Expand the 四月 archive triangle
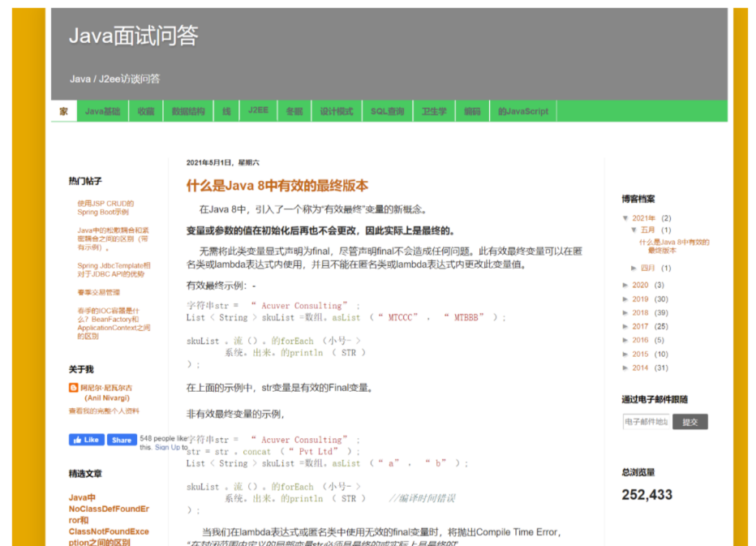This screenshot has width=756, height=546. coord(634,268)
